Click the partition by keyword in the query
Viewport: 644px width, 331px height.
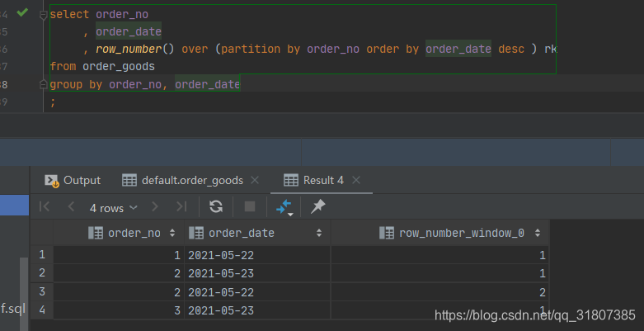click(261, 49)
